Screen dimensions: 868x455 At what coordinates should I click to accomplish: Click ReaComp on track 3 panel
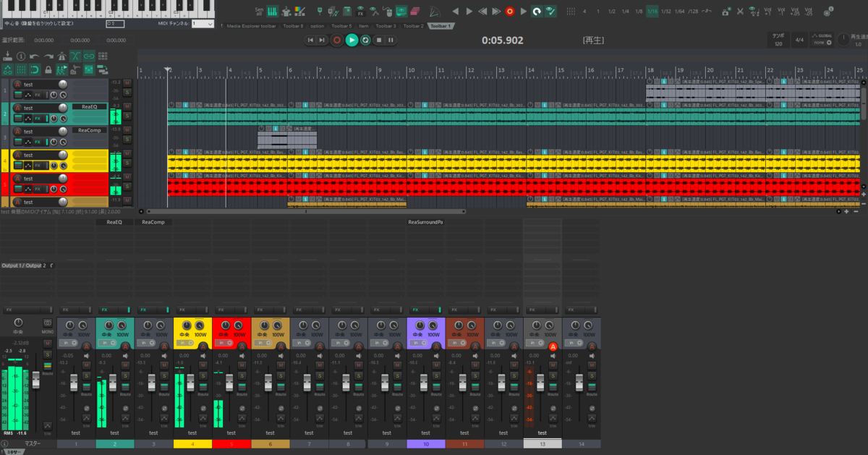(x=90, y=130)
